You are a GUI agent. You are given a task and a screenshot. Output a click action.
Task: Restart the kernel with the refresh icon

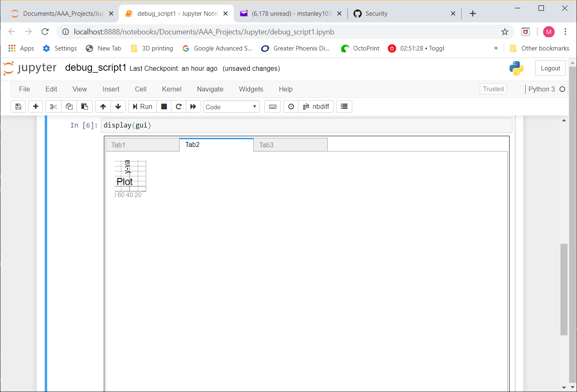178,106
